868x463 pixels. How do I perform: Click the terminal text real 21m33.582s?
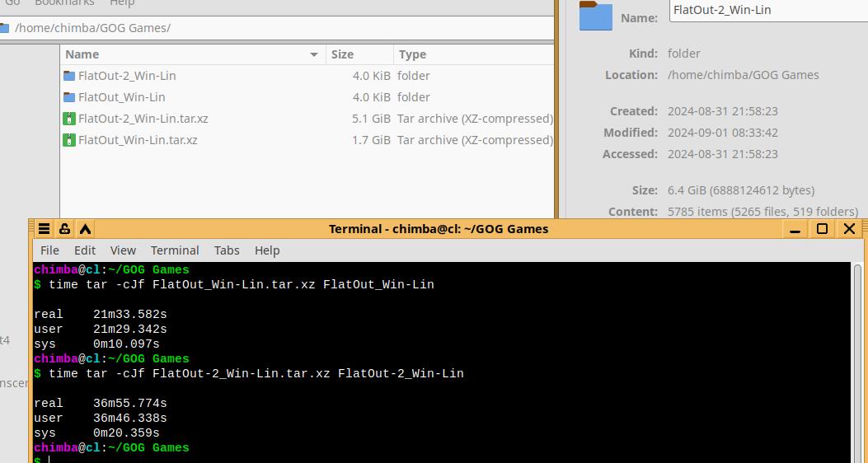(x=101, y=315)
